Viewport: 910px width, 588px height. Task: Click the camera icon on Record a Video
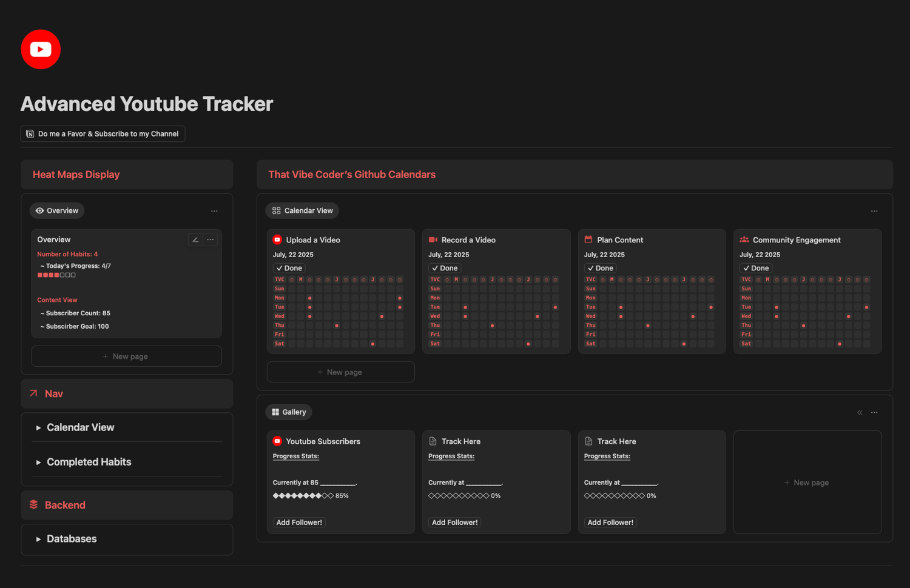[x=433, y=239]
